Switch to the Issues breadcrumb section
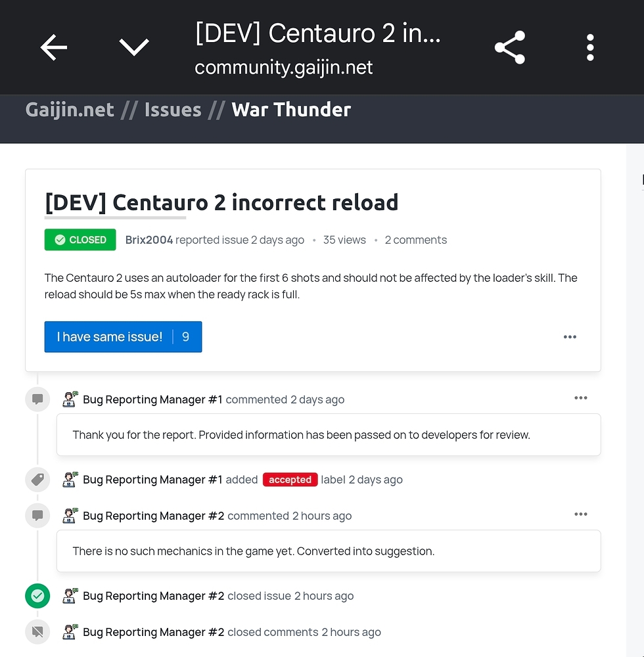Screen dimensions: 644x657 [x=172, y=110]
